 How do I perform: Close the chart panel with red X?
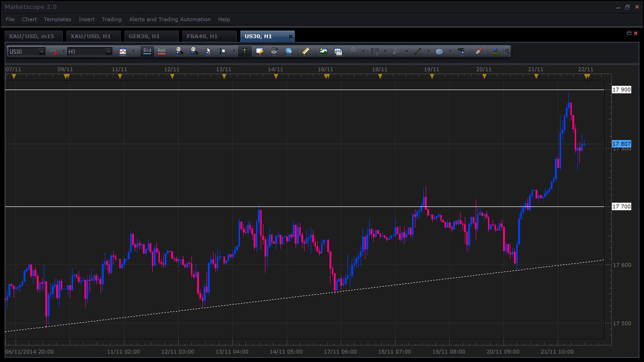point(636,33)
